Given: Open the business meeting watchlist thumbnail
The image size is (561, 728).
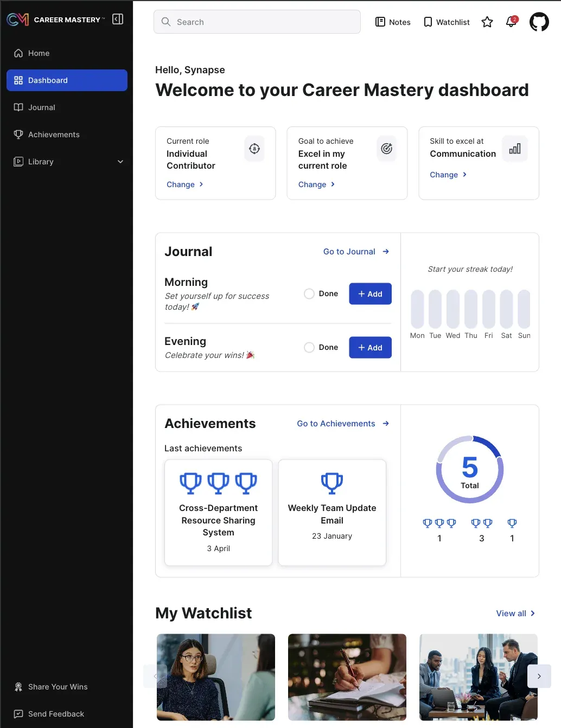Looking at the screenshot, I should [x=479, y=677].
